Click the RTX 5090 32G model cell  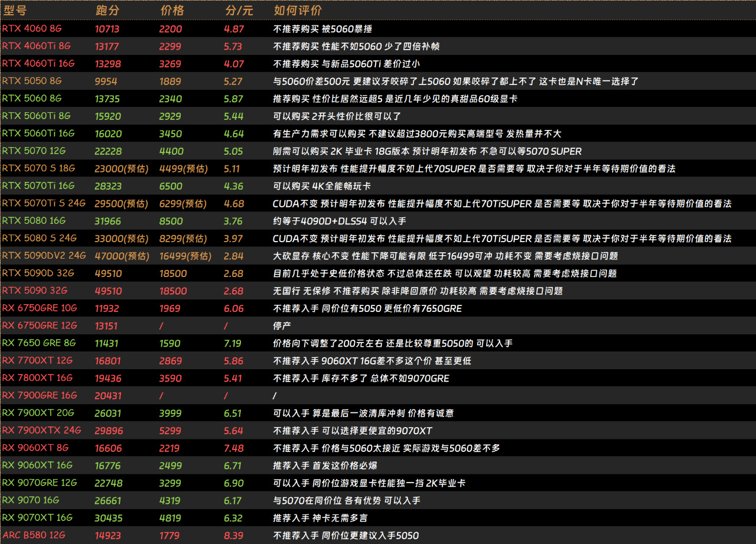point(35,291)
